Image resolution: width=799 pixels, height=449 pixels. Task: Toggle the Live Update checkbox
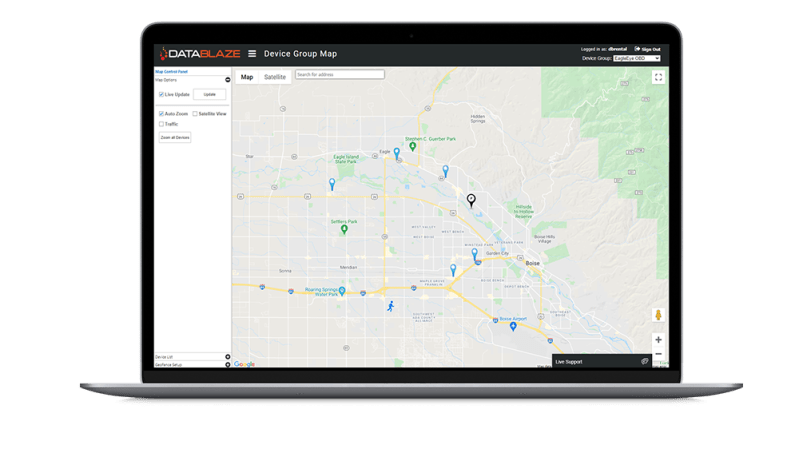click(161, 94)
